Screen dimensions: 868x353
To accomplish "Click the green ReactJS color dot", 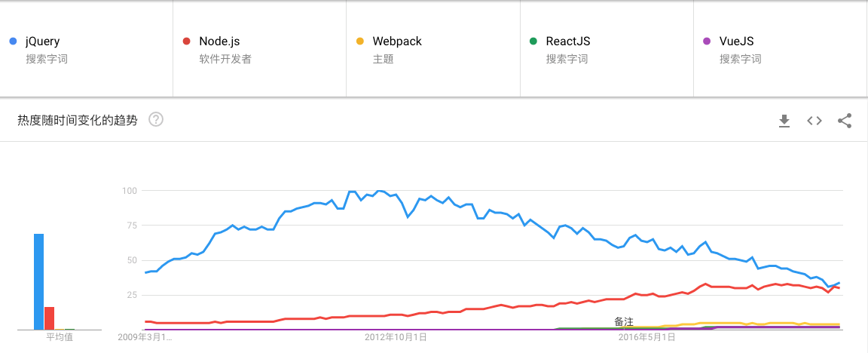I will [533, 41].
